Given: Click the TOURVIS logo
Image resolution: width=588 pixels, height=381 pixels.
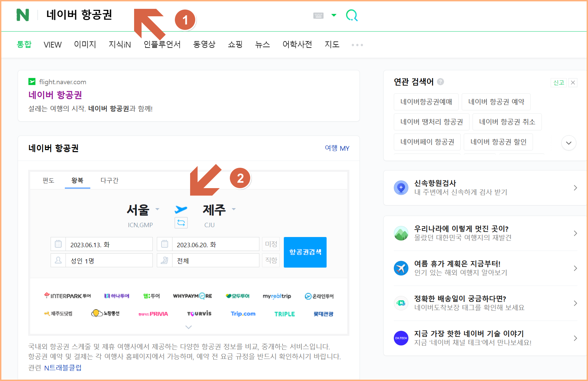Looking at the screenshot, I should coord(199,313).
